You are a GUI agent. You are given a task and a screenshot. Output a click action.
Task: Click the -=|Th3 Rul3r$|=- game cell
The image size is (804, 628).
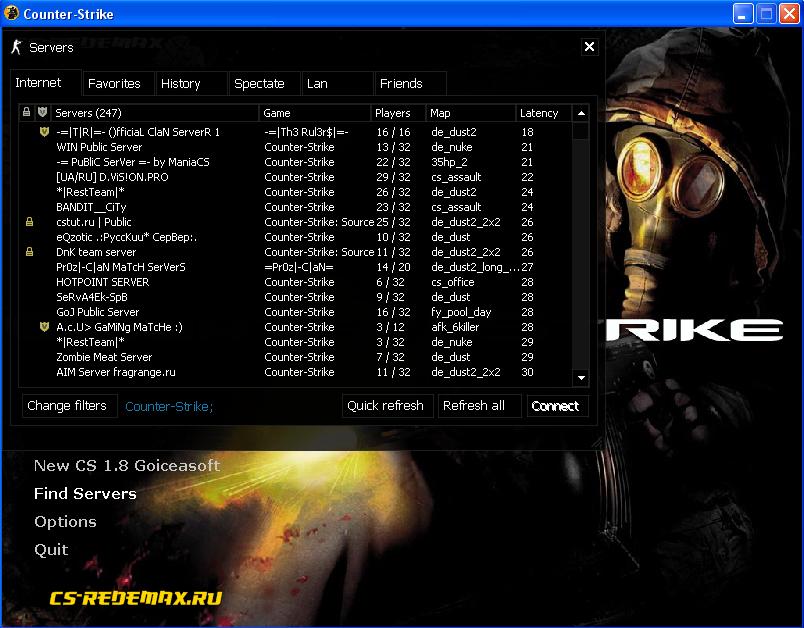[x=307, y=132]
